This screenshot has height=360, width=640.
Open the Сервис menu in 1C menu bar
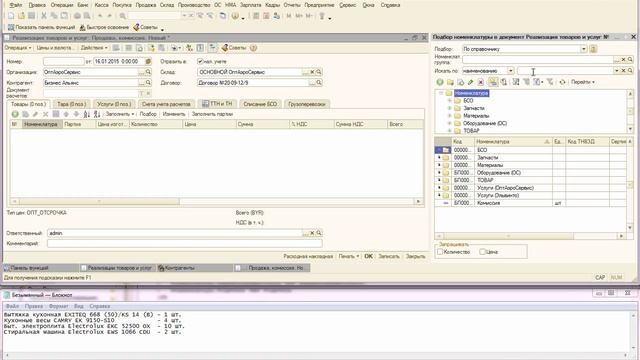tap(347, 5)
